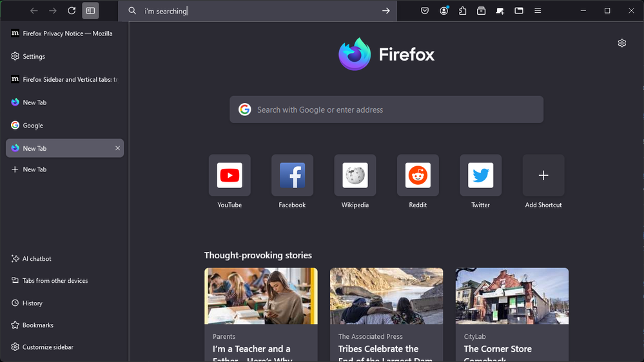
Task: Personalize new tab via the gear icon
Action: pyautogui.click(x=622, y=43)
